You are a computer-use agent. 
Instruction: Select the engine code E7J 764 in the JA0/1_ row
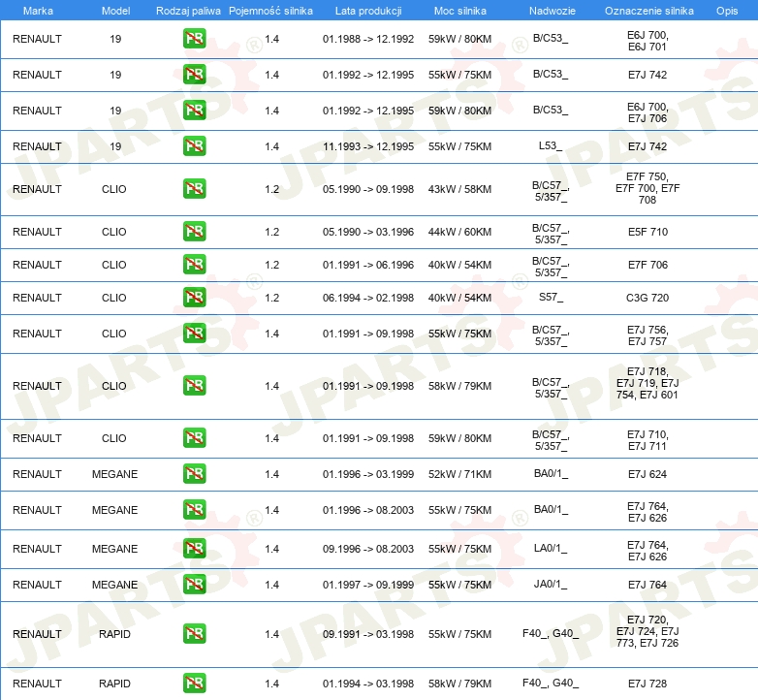pos(647,585)
